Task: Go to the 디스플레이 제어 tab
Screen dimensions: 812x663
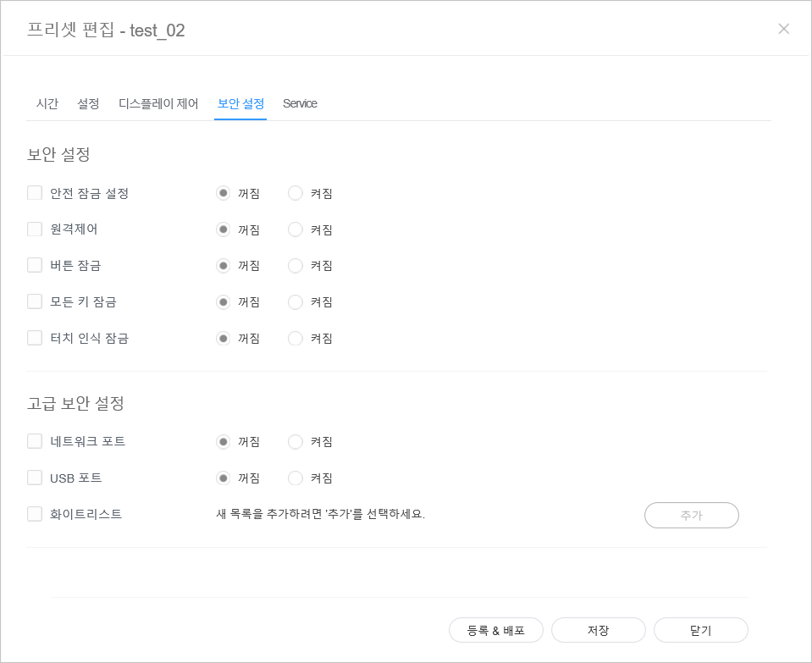Action: click(x=158, y=103)
